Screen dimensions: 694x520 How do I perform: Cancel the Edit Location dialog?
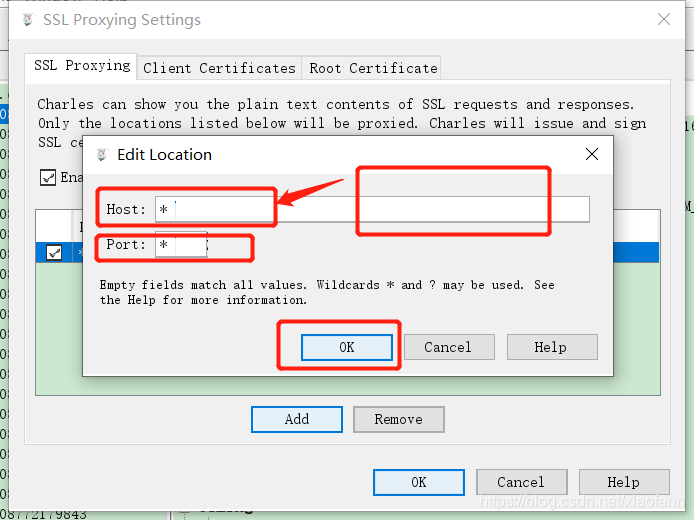click(x=449, y=347)
